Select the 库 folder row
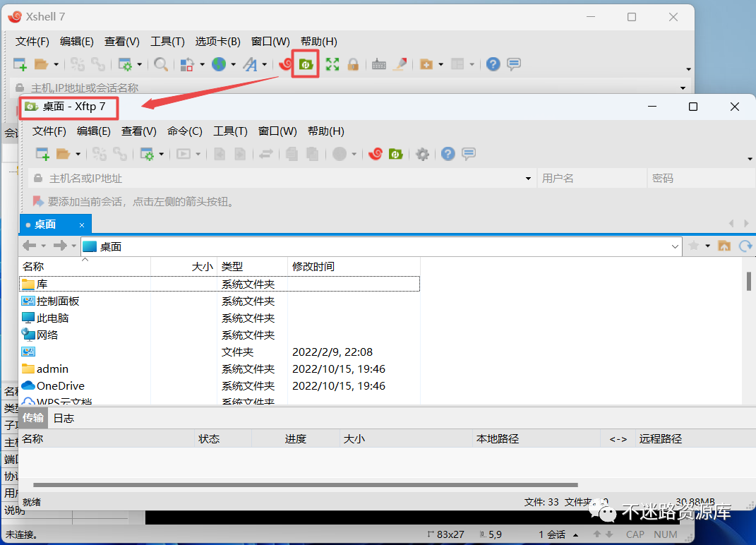Image resolution: width=756 pixels, height=545 pixels. tap(220, 284)
